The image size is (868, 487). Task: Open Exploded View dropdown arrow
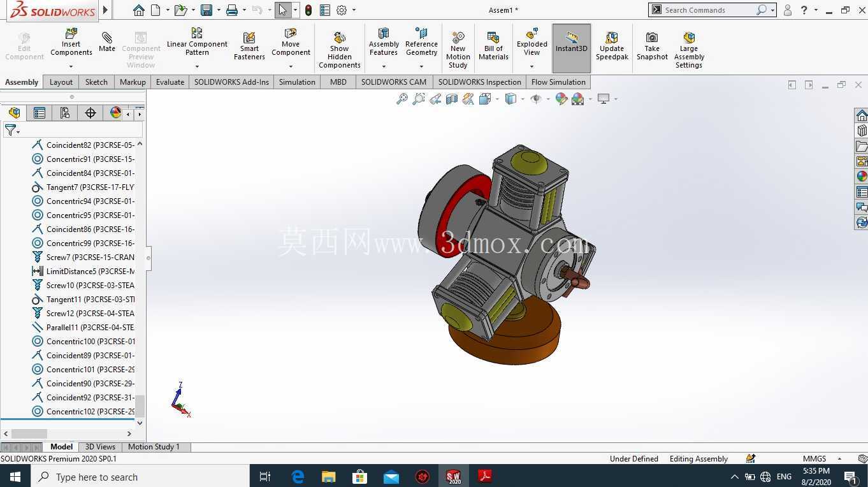tap(532, 66)
